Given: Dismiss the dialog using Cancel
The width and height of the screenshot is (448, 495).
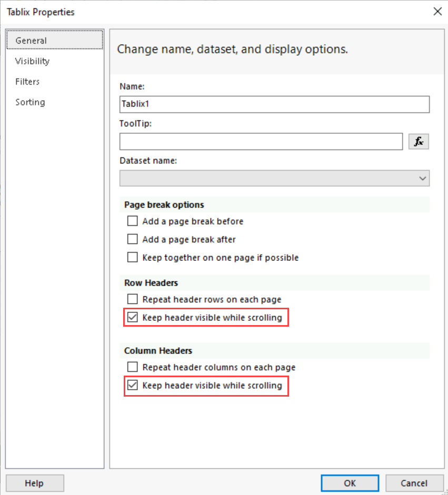Looking at the screenshot, I should [414, 483].
